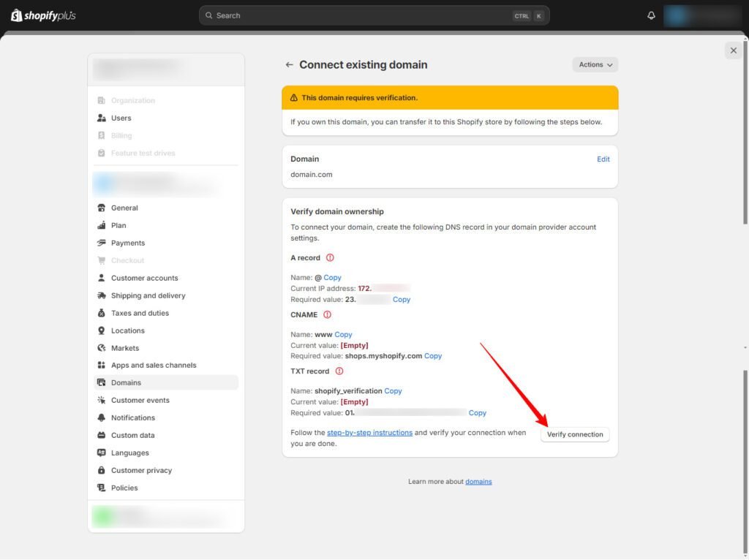The image size is (749, 560).
Task: Click the Payments hand icon
Action: coord(101,243)
